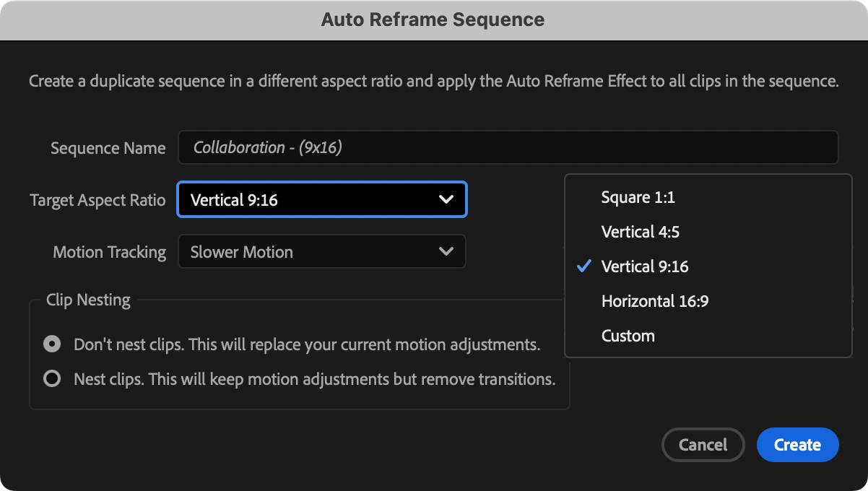Open the Target Aspect Ratio combo box
This screenshot has height=491, width=868.
(x=321, y=200)
